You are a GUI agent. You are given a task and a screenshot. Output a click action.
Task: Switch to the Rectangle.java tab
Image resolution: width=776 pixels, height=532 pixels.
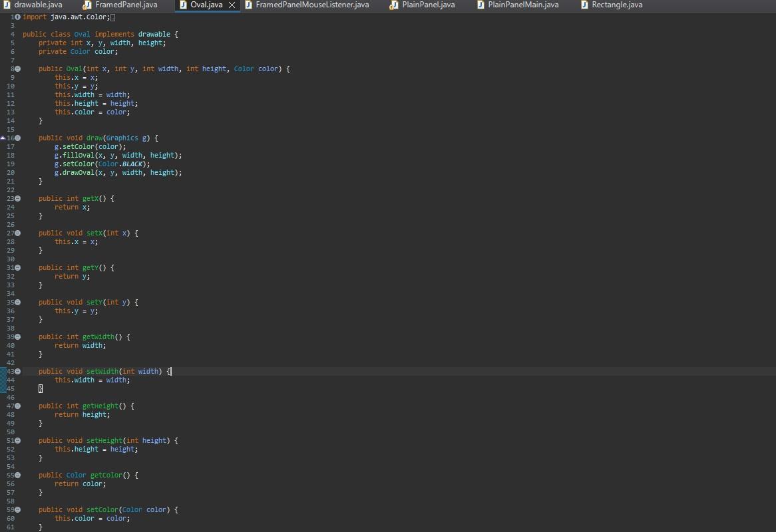coord(612,5)
